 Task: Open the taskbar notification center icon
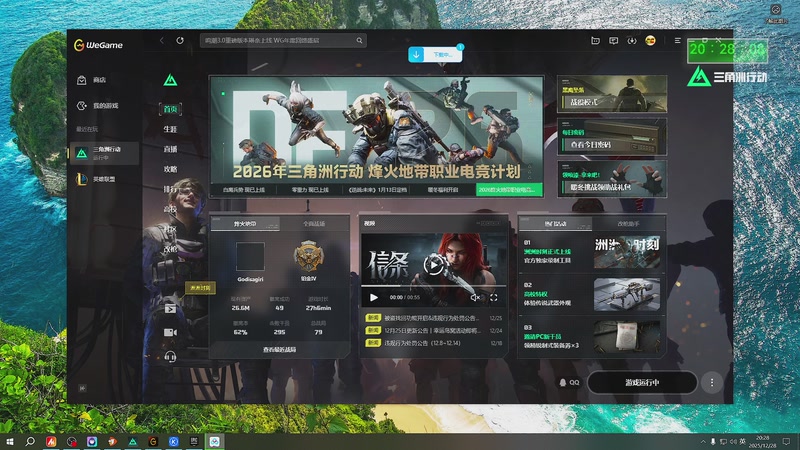coord(786,441)
